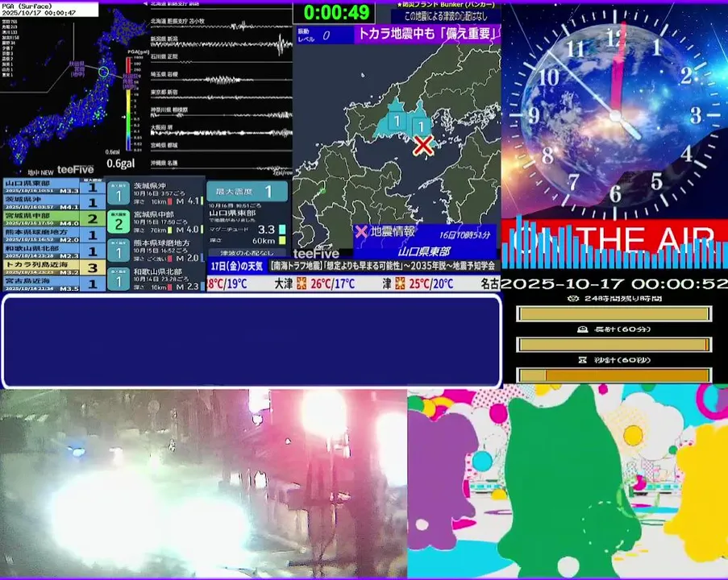728x580 pixels.
Task: Click the トカラ地震中も「備え重要」headline banner
Action: (427, 34)
